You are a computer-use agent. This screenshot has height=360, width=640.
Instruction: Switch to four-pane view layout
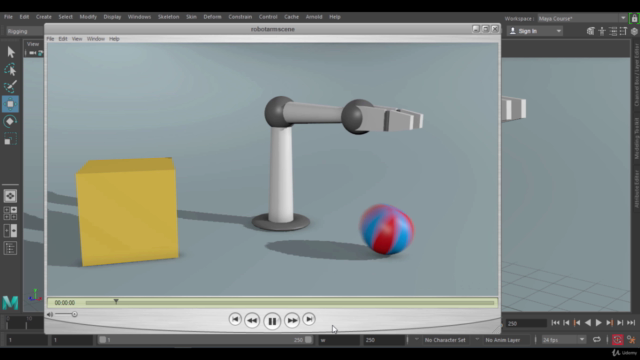point(10,213)
